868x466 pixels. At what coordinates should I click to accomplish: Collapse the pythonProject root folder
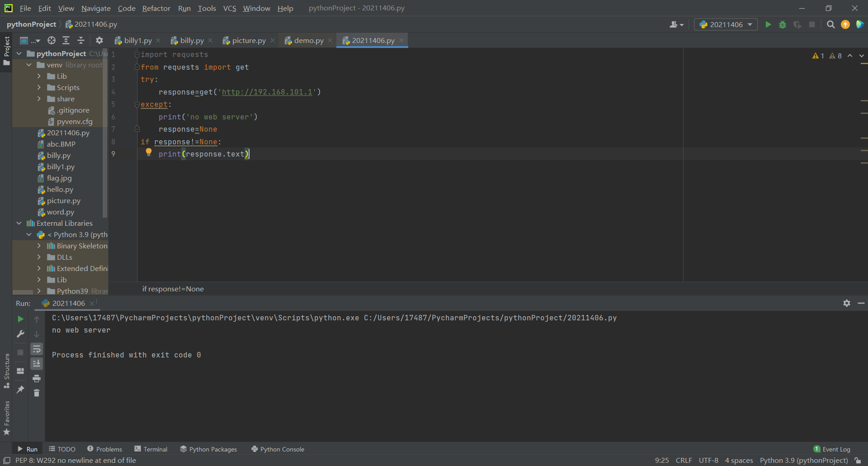pos(19,53)
